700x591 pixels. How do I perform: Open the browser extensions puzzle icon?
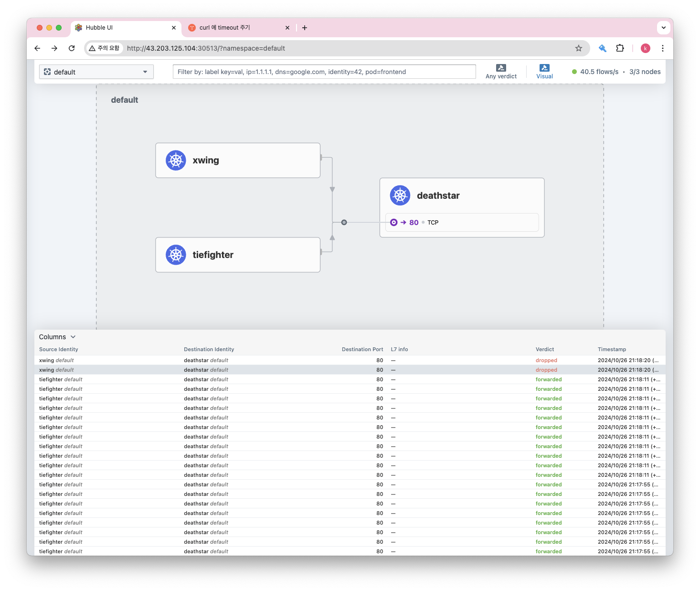620,48
